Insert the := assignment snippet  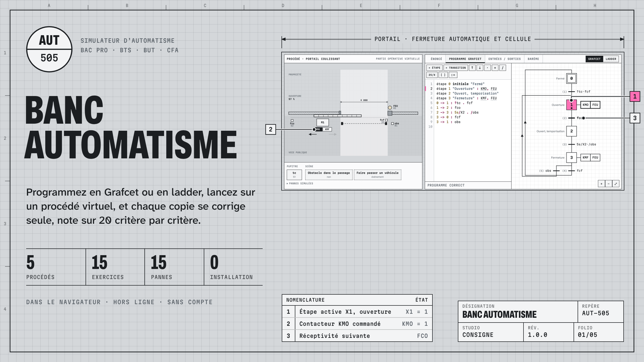coord(453,75)
